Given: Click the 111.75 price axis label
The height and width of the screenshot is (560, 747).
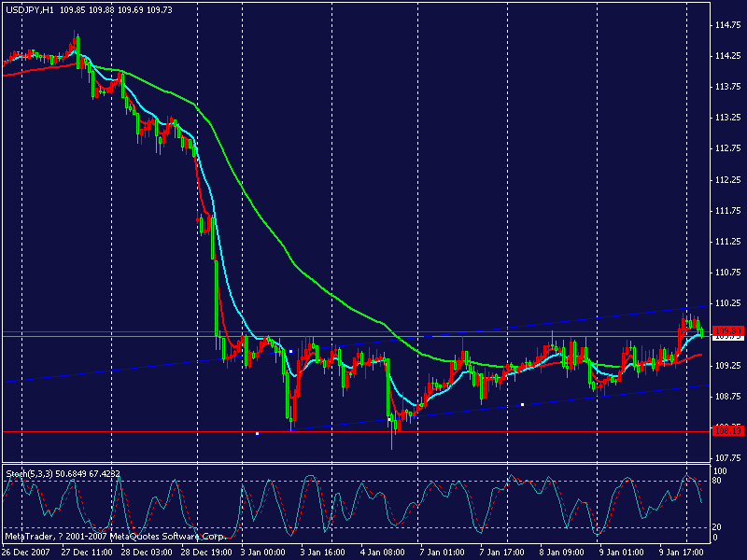Looking at the screenshot, I should (x=728, y=211).
